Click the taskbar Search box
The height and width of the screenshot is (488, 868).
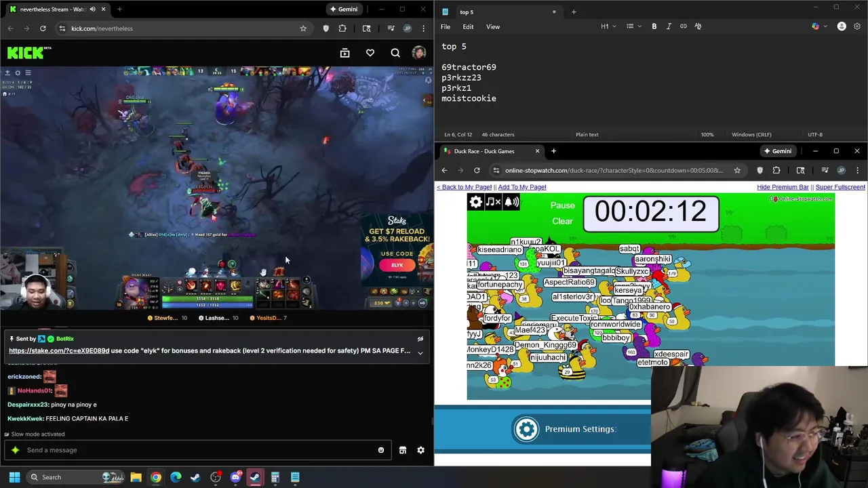pyautogui.click(x=76, y=477)
